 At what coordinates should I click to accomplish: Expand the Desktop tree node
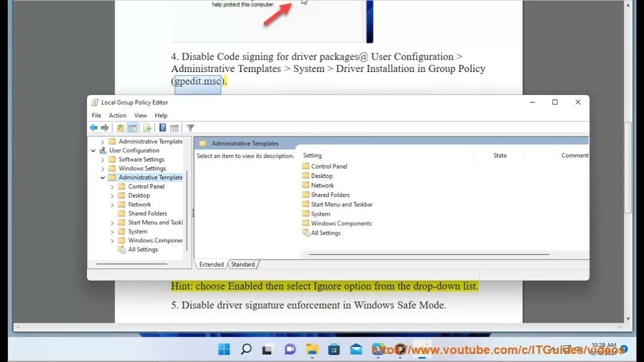pyautogui.click(x=112, y=196)
